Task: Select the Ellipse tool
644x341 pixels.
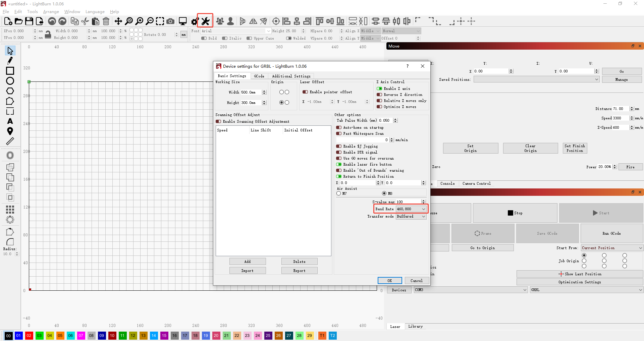Action: coord(10,81)
